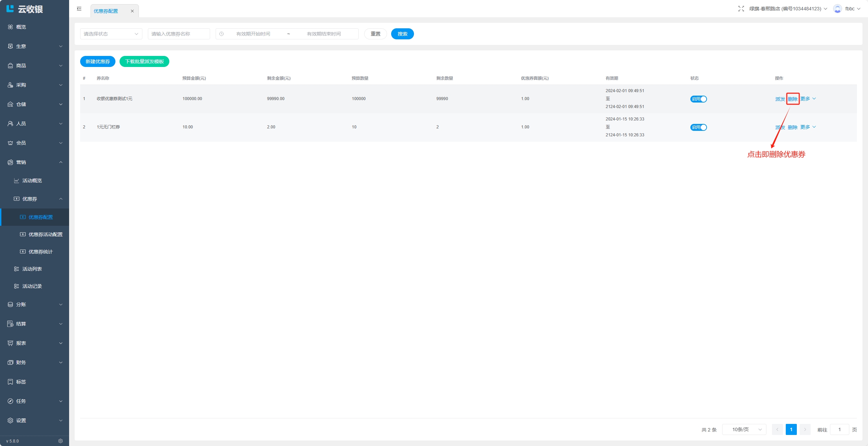Open the 请选择状态 status dropdown
Viewport: 868px width, 446px height.
pos(111,34)
